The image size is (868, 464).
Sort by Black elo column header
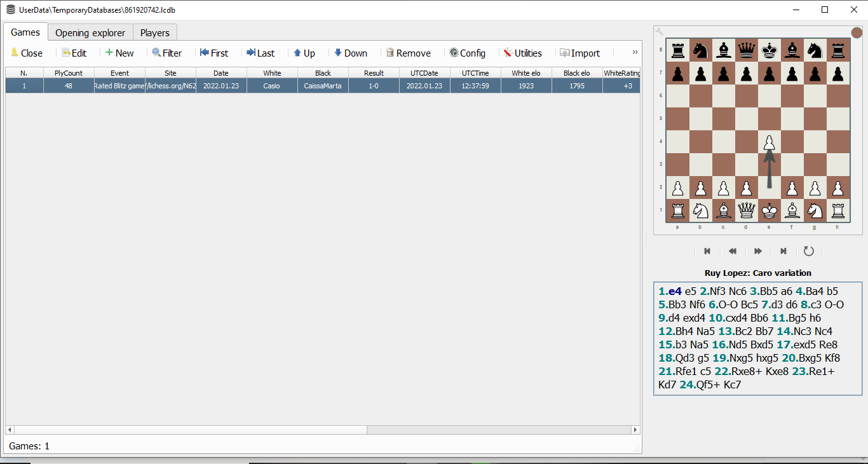point(577,73)
